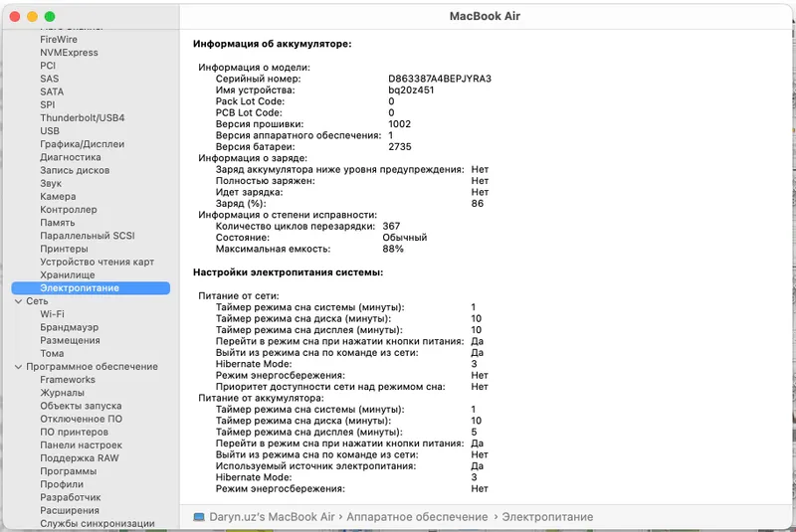Collapse the Программное обеспечение section chevron

(18, 367)
